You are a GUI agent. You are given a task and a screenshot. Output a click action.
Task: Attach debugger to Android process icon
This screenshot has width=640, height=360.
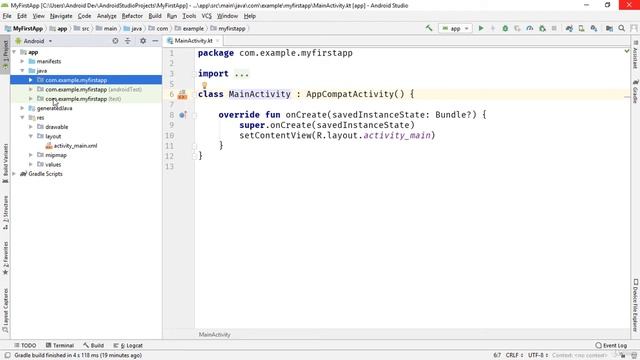point(542,28)
